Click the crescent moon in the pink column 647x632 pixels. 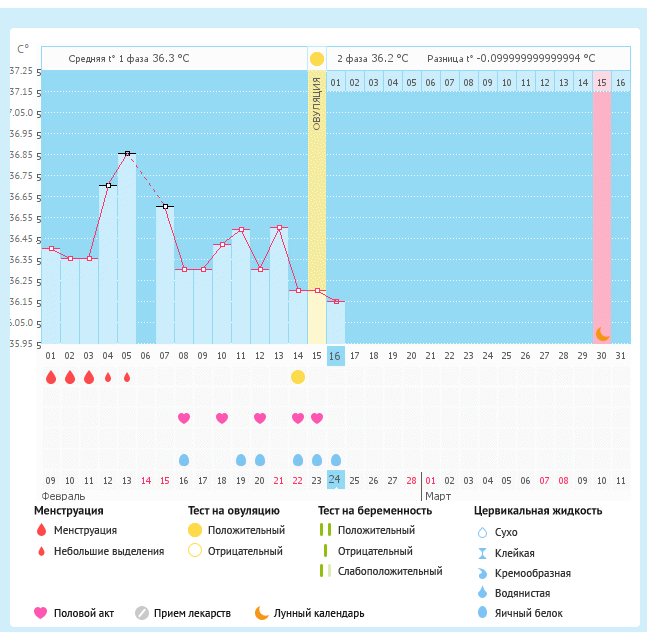click(x=602, y=334)
